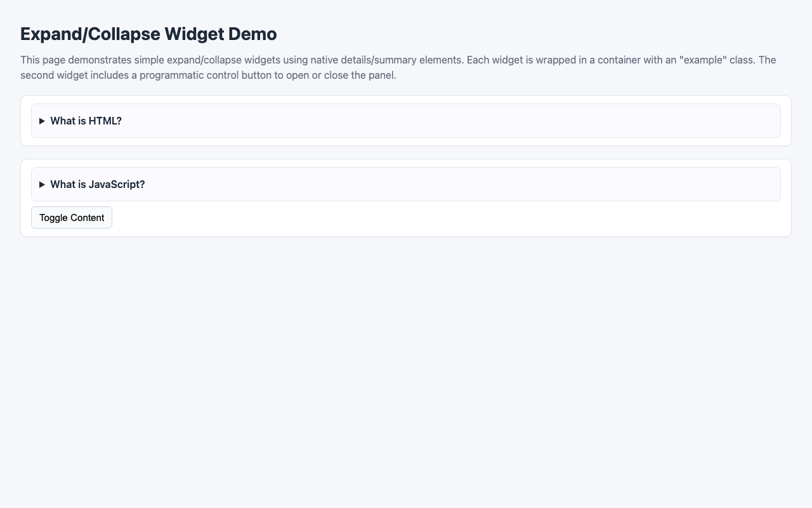
Task: Expand the "What is JavaScript?" disclosure widget
Action: click(x=97, y=184)
